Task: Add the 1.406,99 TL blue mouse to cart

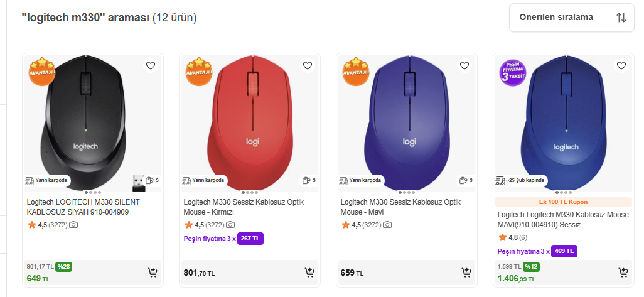Action: [x=623, y=272]
